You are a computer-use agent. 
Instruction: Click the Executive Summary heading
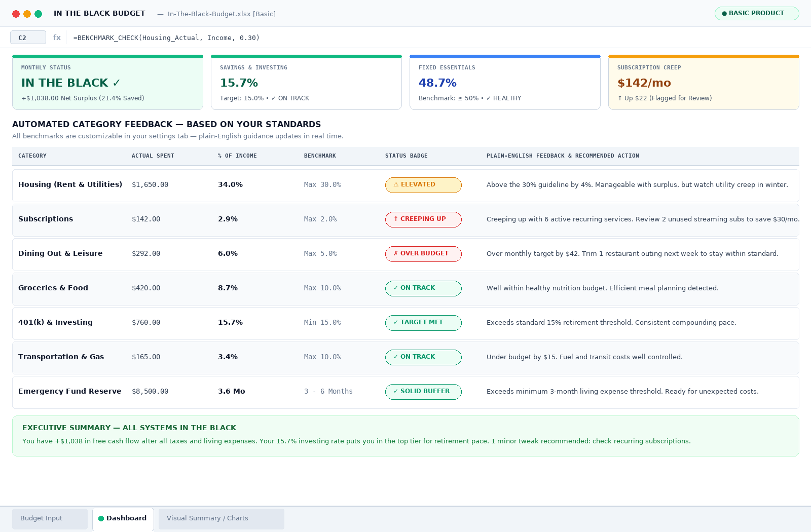pos(129,428)
